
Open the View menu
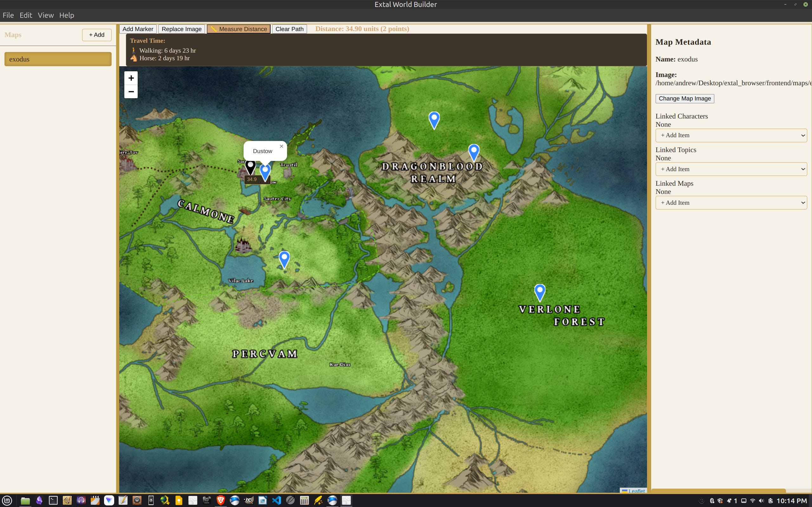click(46, 15)
